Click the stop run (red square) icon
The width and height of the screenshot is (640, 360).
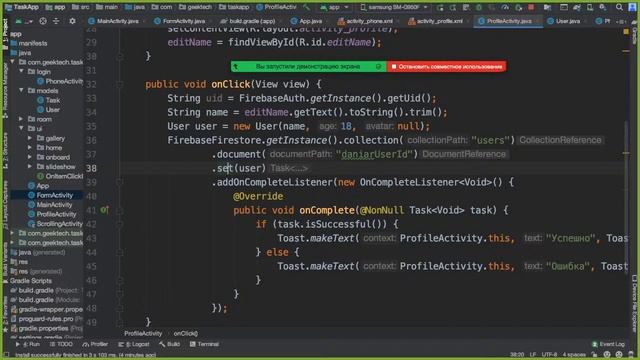point(531,7)
